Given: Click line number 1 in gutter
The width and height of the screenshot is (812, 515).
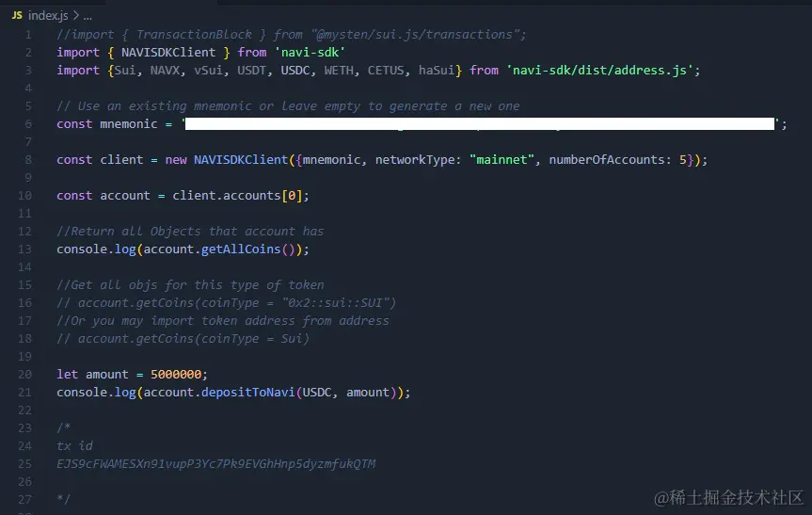Looking at the screenshot, I should (28, 35).
